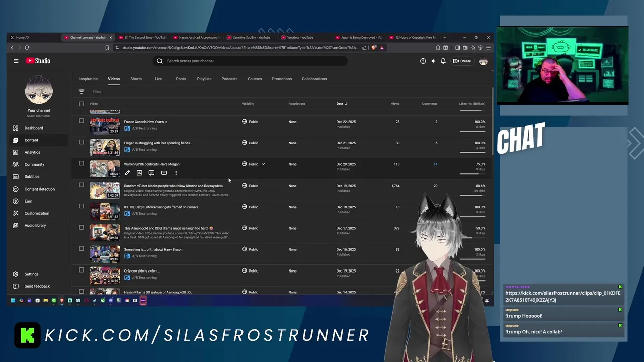Image resolution: width=644 pixels, height=362 pixels.
Task: Sort by the Date column header
Action: 342,104
